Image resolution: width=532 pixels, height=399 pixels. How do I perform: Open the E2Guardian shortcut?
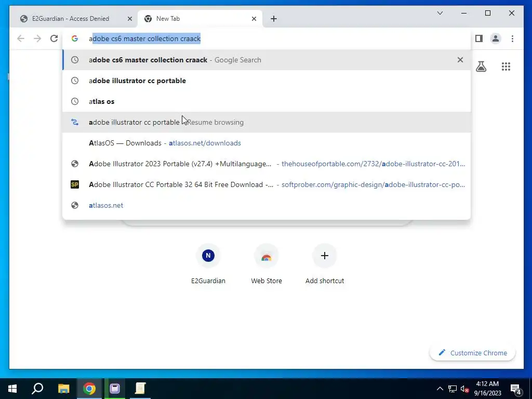208,264
